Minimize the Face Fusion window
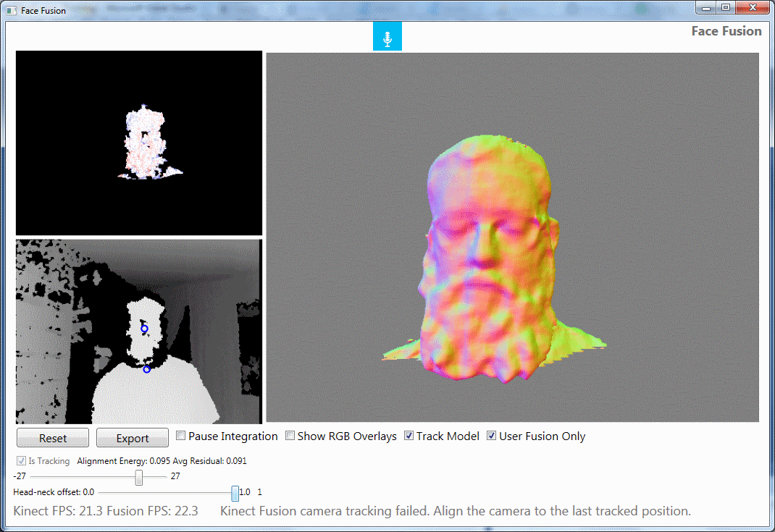 click(705, 7)
